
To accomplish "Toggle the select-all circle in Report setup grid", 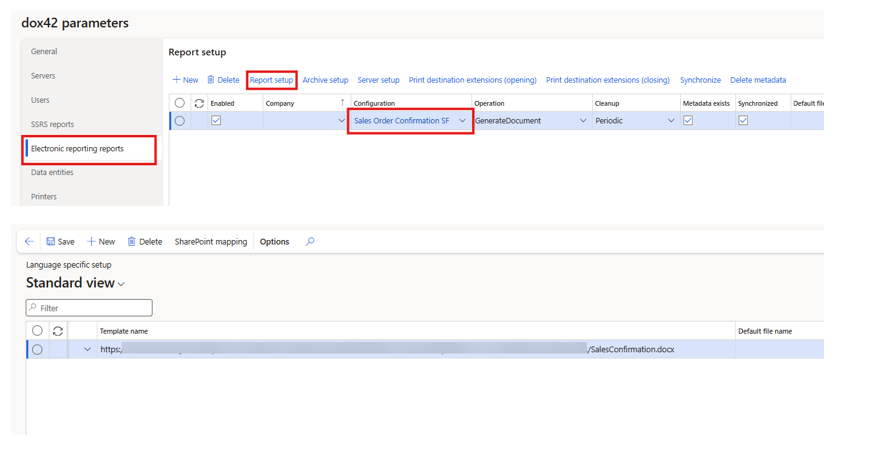I will coord(180,103).
